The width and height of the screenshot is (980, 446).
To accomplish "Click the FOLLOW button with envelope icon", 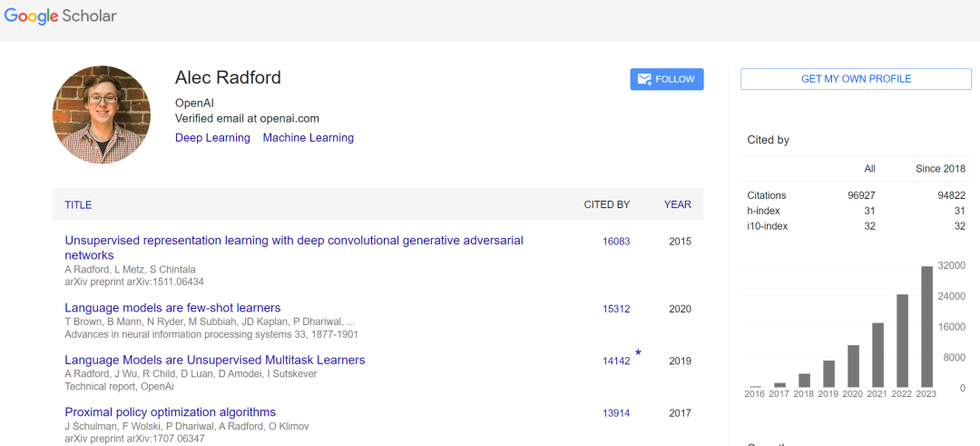I will (667, 79).
